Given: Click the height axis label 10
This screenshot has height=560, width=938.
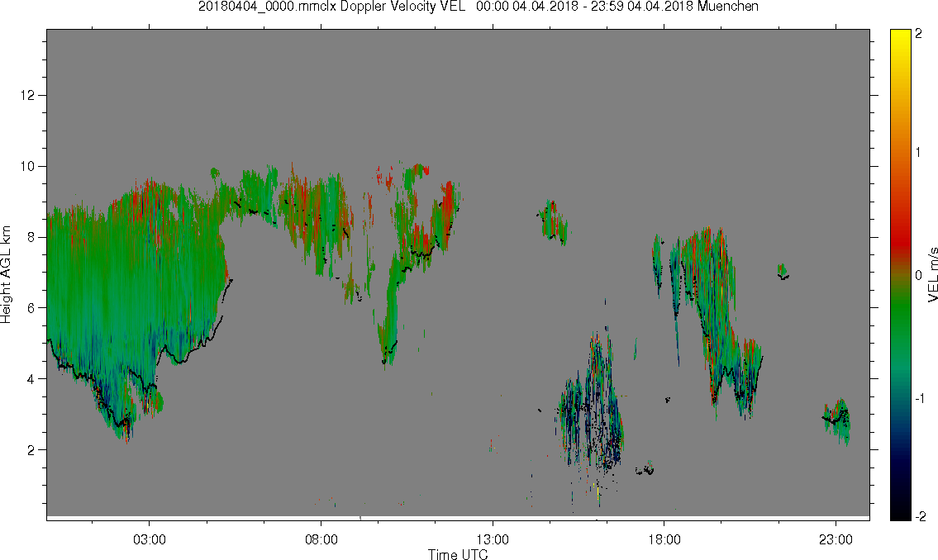Looking at the screenshot, I should click(27, 166).
